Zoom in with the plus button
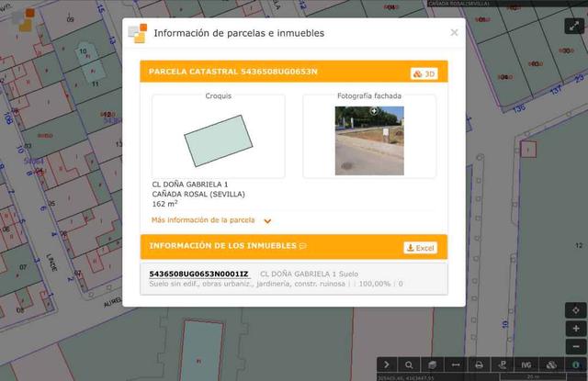This screenshot has width=588, height=381. pos(575,328)
